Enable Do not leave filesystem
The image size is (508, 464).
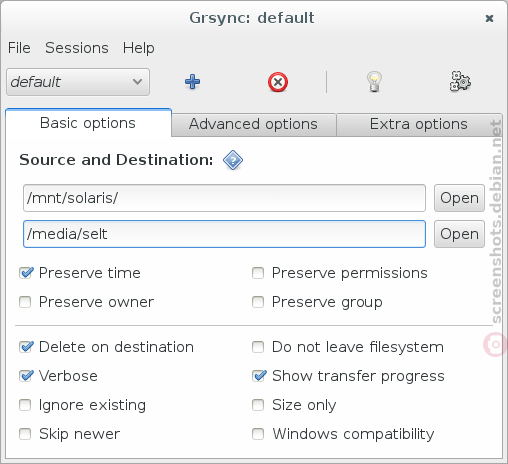pos(258,347)
